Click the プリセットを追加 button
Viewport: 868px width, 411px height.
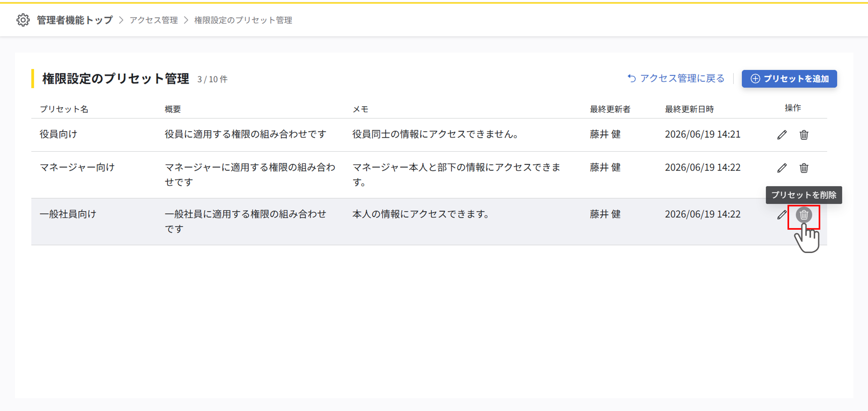789,79
